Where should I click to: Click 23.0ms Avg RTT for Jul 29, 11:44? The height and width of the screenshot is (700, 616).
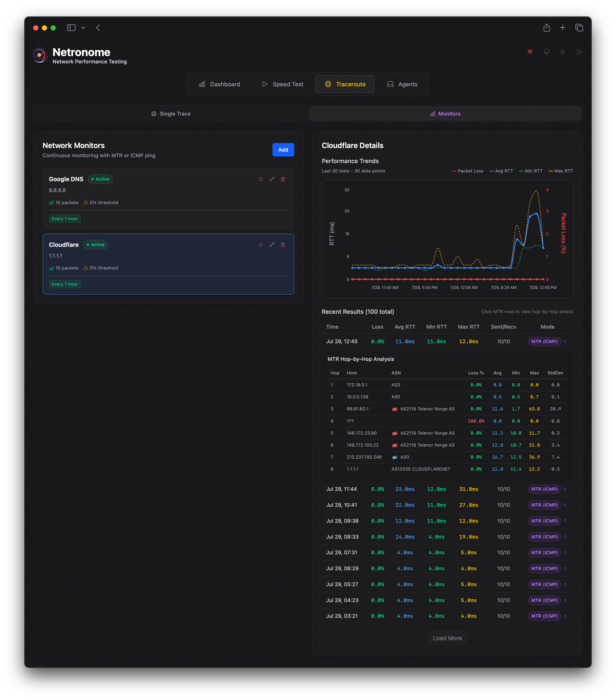[405, 489]
